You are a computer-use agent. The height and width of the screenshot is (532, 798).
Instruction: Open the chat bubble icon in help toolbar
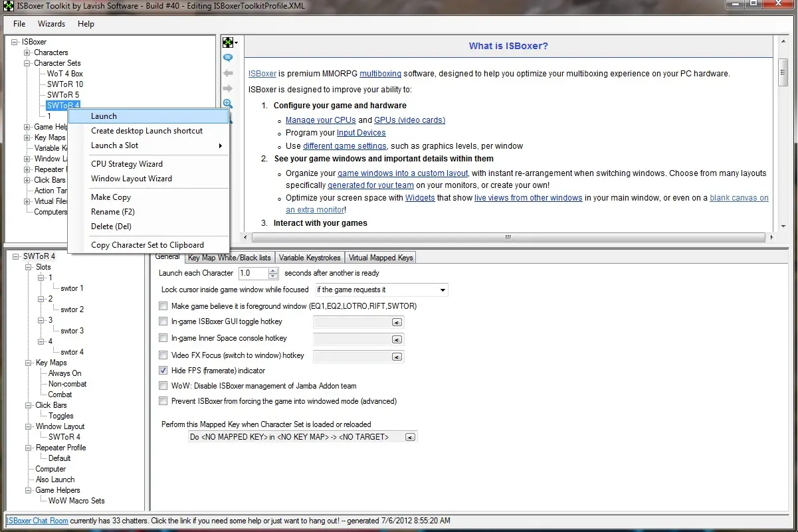coord(228,58)
